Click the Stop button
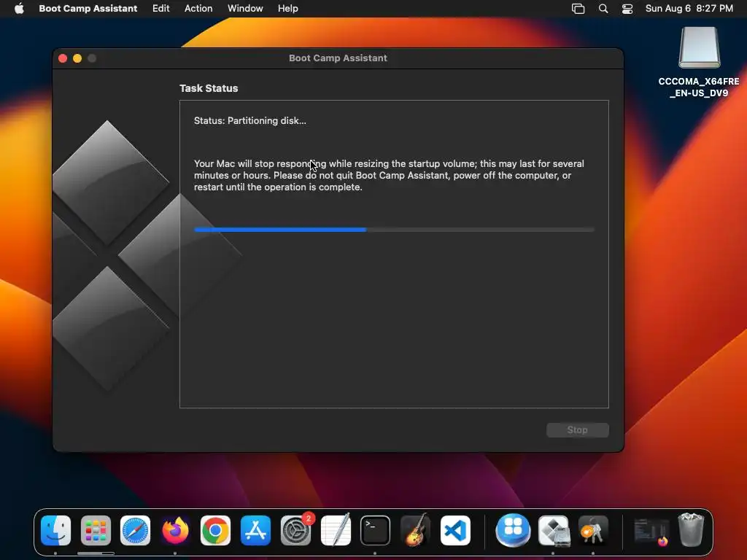This screenshot has height=560, width=747. click(x=578, y=430)
